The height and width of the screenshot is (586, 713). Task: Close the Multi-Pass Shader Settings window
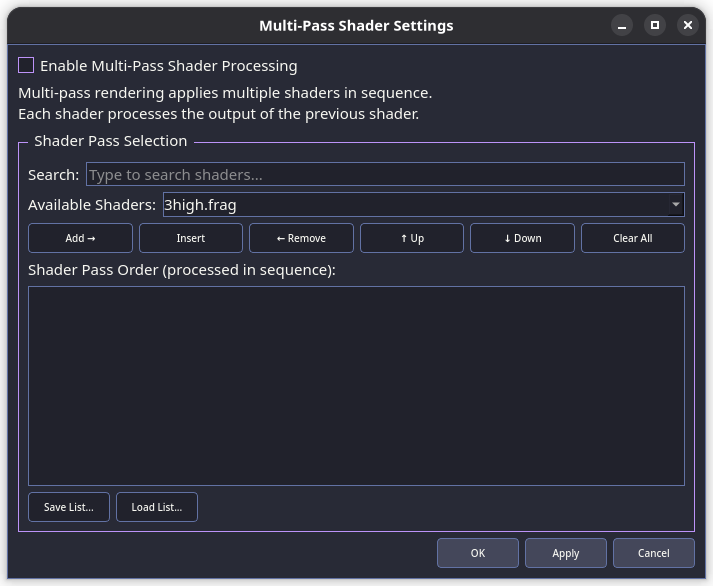tap(688, 25)
